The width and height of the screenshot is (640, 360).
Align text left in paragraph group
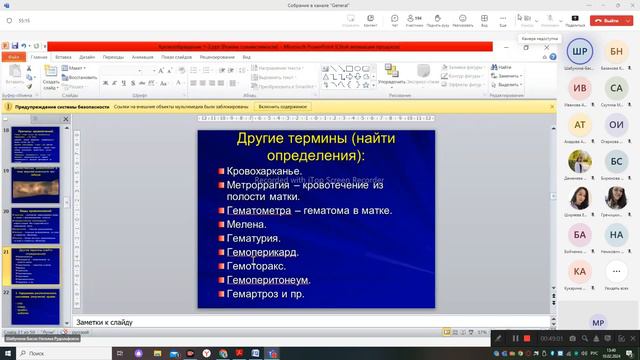(193, 83)
